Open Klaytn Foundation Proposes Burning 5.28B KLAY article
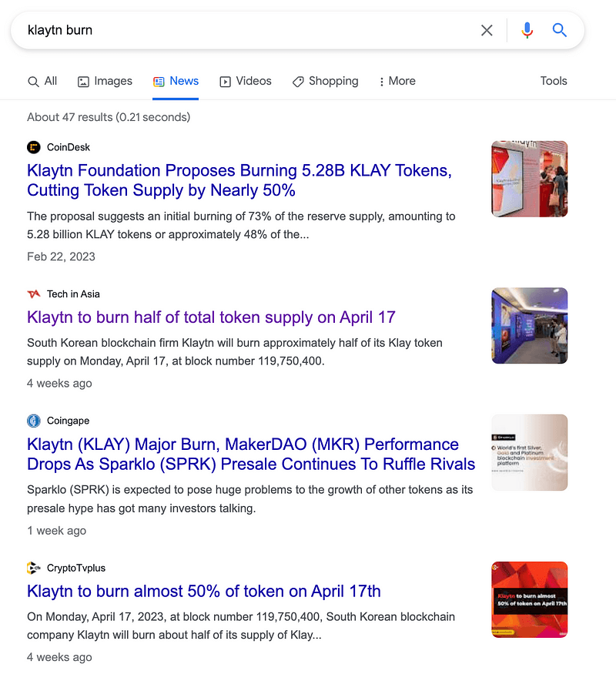 (239, 180)
